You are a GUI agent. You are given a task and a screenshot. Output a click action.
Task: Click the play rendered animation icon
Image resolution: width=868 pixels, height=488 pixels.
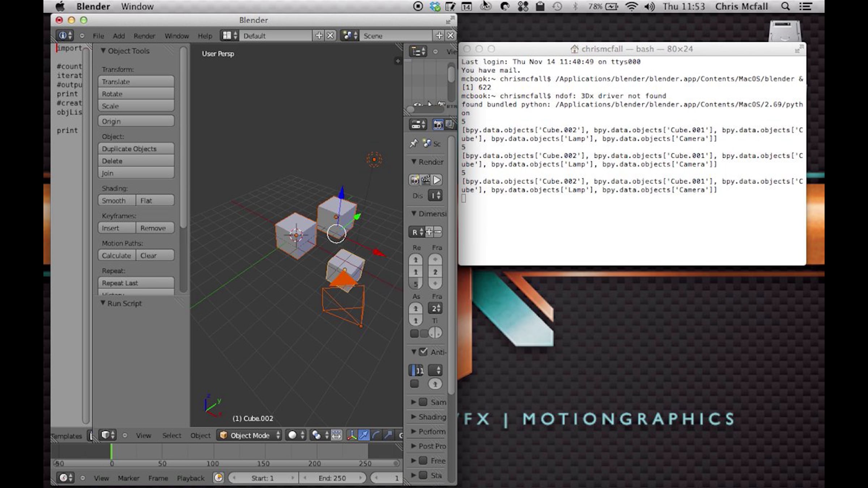437,180
